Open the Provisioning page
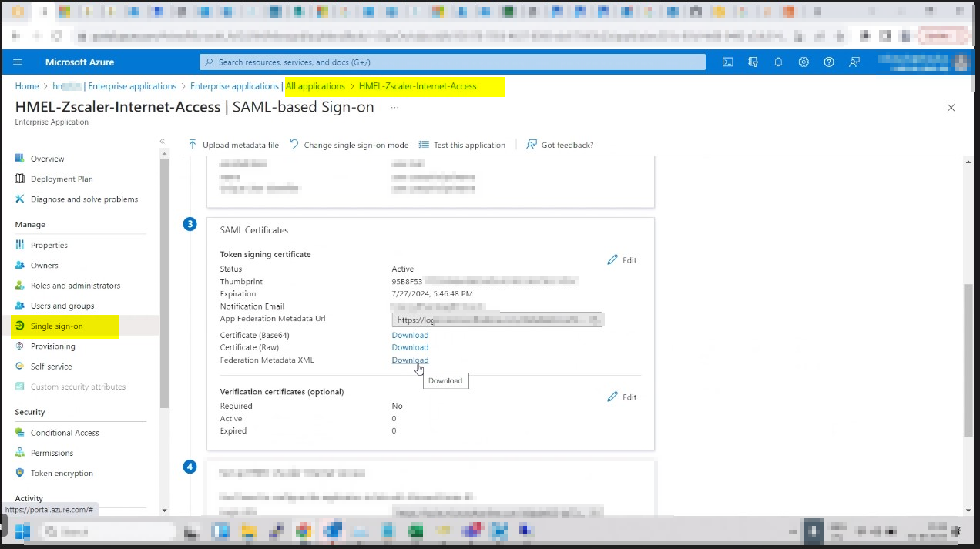 pyautogui.click(x=53, y=346)
